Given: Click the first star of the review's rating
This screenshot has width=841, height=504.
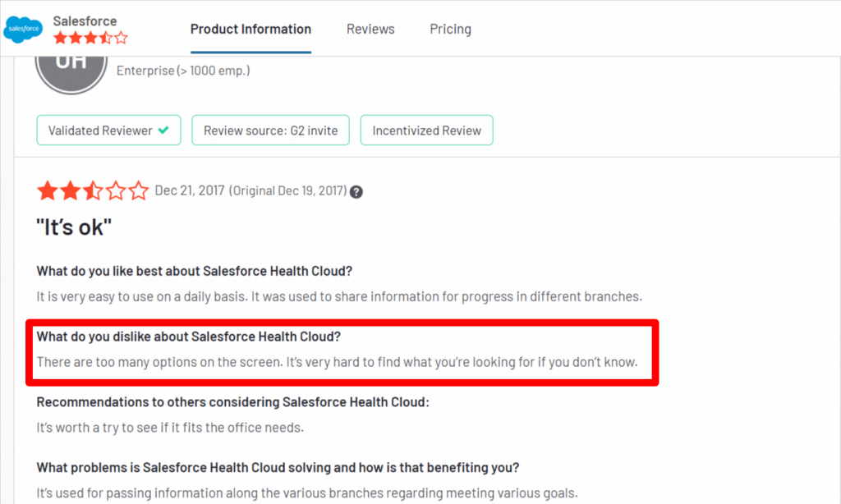Looking at the screenshot, I should 48,190.
